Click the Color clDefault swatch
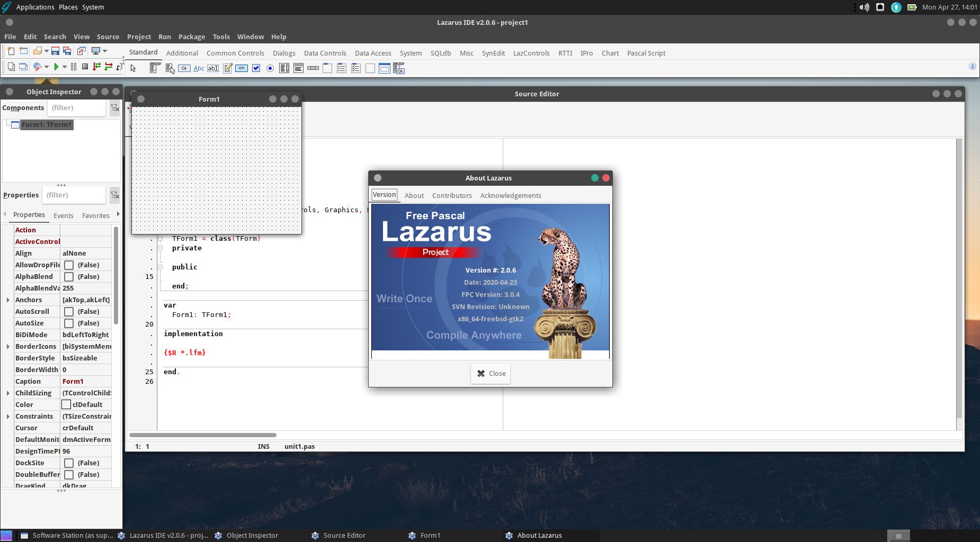This screenshot has height=542, width=980. tap(66, 405)
